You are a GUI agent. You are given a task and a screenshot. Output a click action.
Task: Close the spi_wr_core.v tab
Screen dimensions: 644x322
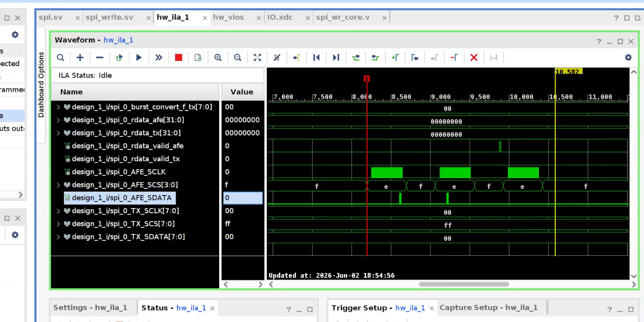click(384, 18)
